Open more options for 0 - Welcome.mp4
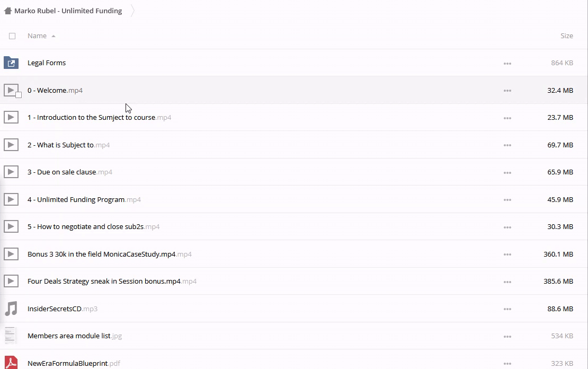This screenshot has height=369, width=588. pyautogui.click(x=507, y=91)
